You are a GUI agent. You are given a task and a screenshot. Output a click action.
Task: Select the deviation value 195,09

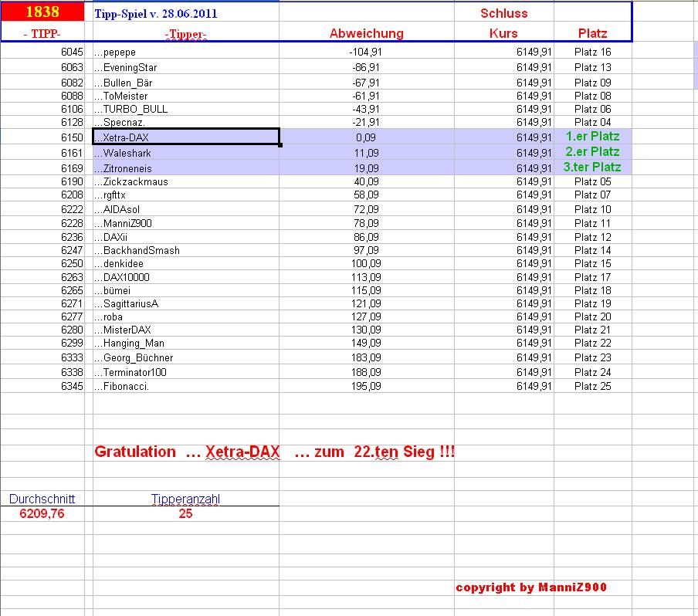click(366, 386)
